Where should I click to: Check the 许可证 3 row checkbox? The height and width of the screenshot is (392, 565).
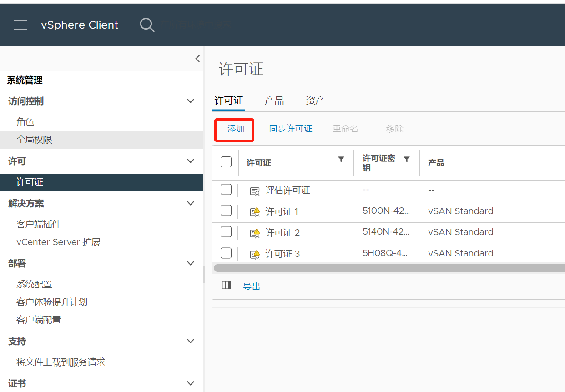tap(226, 253)
